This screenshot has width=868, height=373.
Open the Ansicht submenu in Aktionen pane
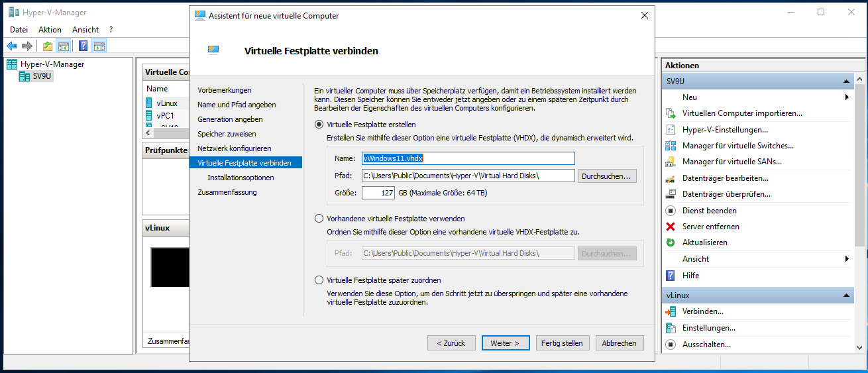(757, 259)
